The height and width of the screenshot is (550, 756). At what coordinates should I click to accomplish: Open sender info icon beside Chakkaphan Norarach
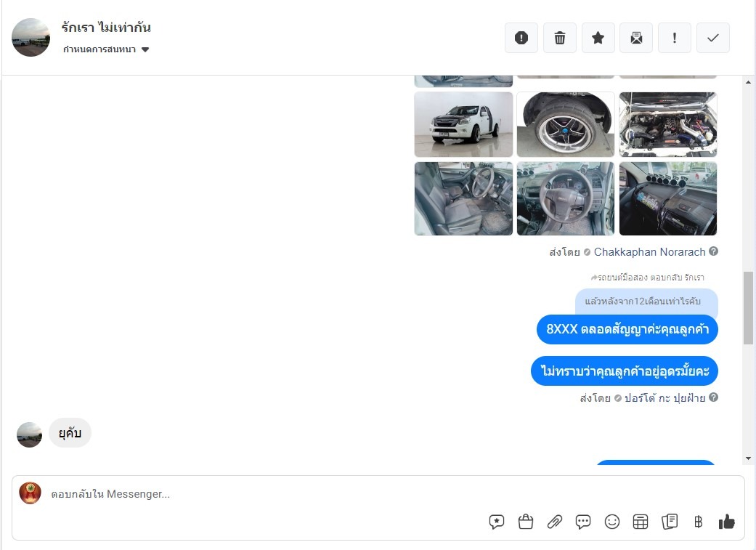click(714, 251)
